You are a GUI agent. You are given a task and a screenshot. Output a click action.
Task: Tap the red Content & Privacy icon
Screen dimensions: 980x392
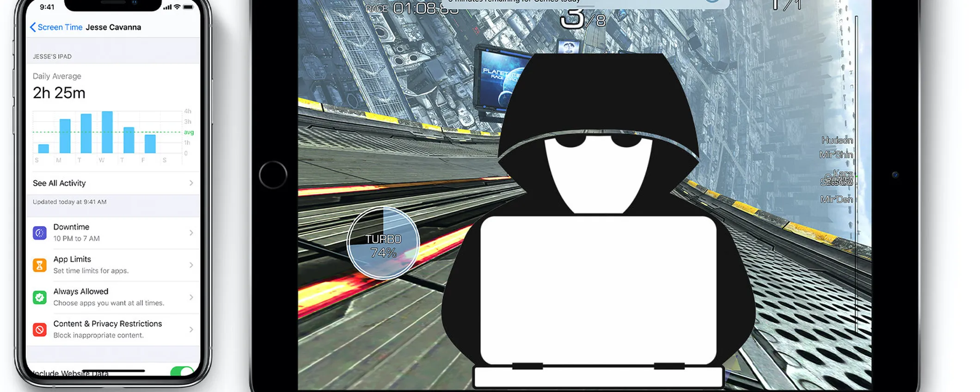(x=40, y=330)
